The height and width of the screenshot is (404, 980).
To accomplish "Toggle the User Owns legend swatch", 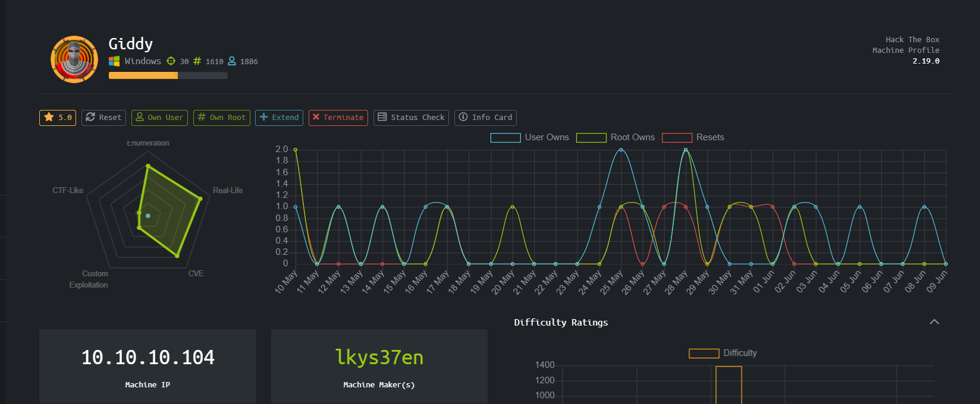I will click(x=505, y=138).
